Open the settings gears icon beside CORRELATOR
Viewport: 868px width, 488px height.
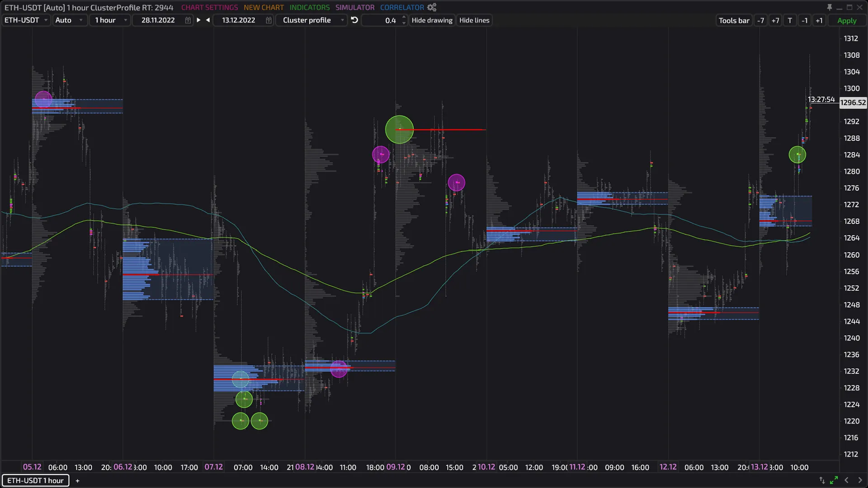coord(432,7)
